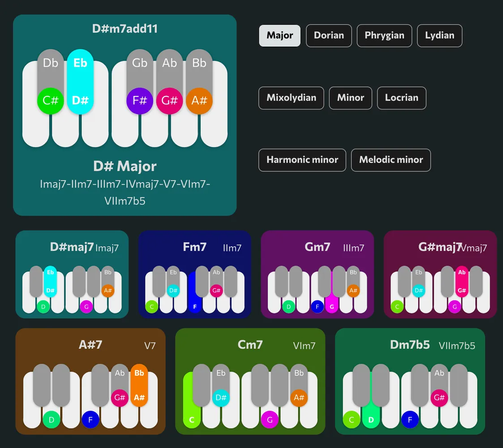Click the green C# key on main keyboard
This screenshot has height=448, width=503.
(51, 100)
